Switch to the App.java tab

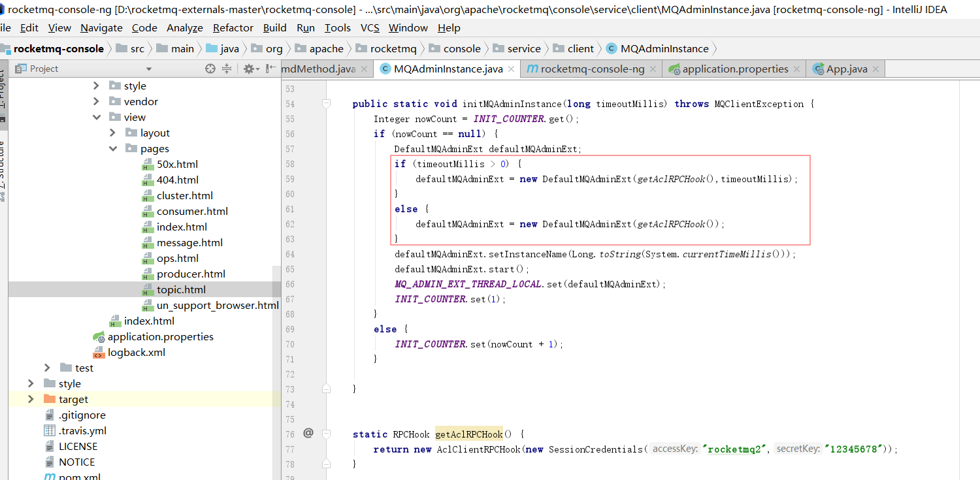click(846, 69)
